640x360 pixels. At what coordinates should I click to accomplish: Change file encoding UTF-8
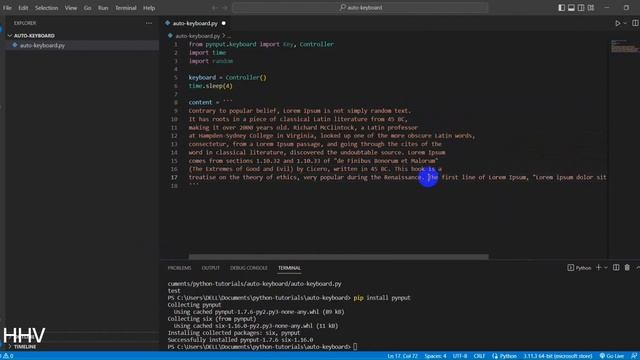pyautogui.click(x=460, y=356)
